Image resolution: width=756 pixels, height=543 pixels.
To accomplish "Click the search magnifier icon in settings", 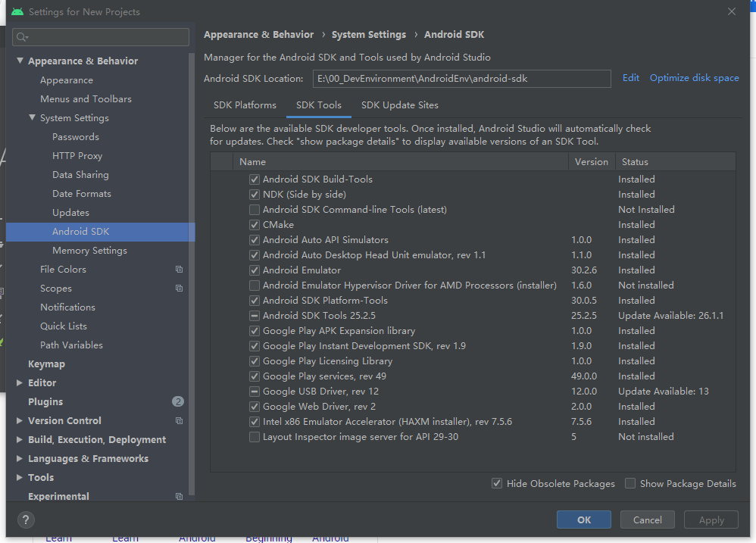I will 22,37.
